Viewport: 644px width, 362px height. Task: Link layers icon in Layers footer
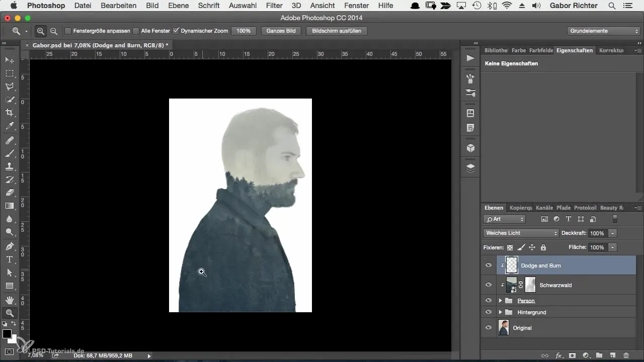545,355
